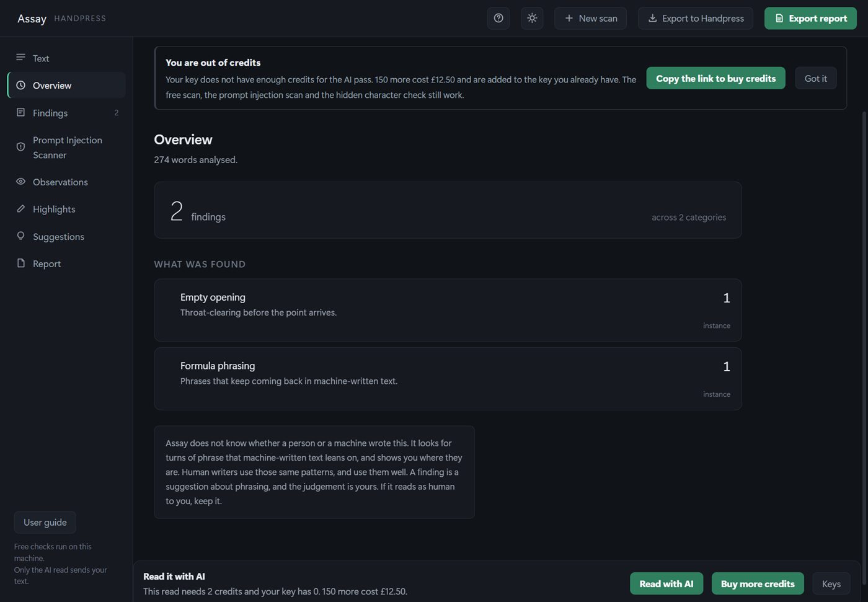Click Read with AI button
This screenshot has width=868, height=602.
coord(666,583)
